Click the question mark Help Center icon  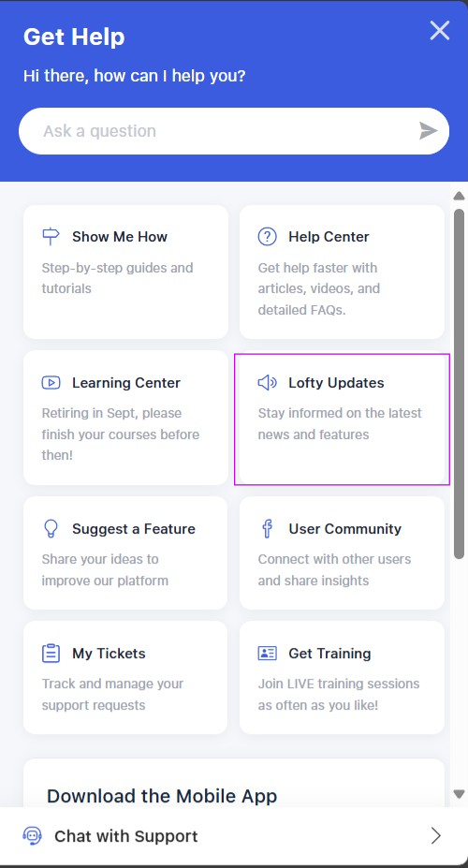coord(267,236)
